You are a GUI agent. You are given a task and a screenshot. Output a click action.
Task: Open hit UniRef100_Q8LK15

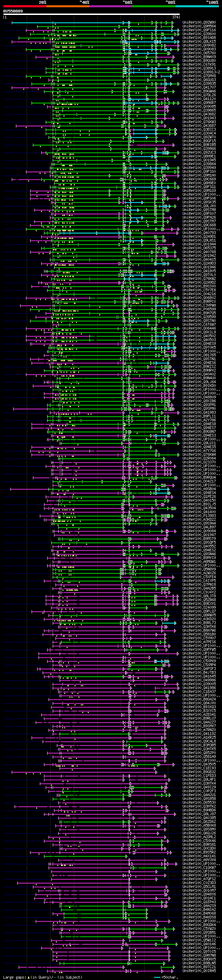pos(199,41)
